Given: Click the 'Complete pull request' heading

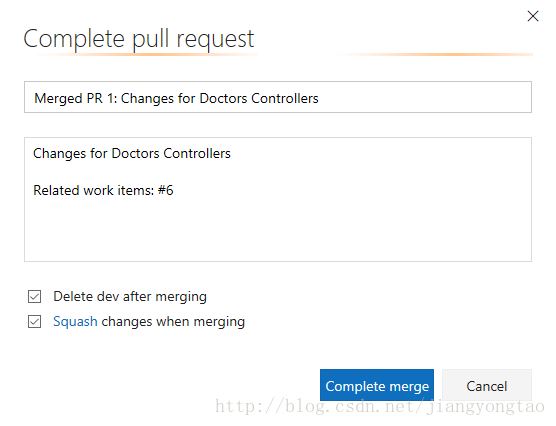Looking at the screenshot, I should point(139,39).
